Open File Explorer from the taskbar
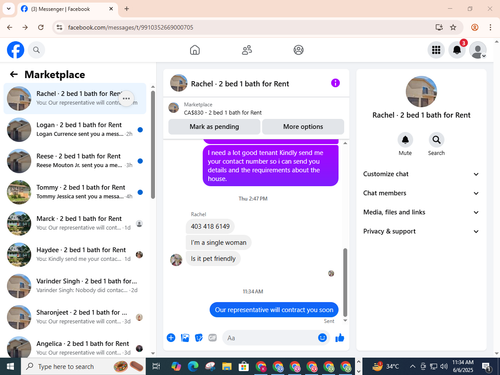Viewport: 500px width, 375px height. pos(227,367)
